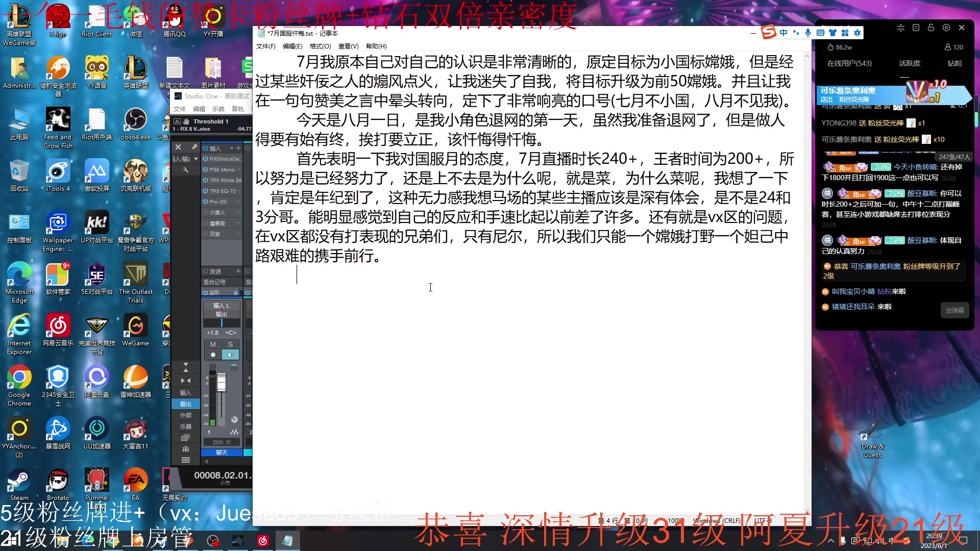Toggle Chinese/English with the 中 indicator
980x551 pixels.
pos(783,33)
